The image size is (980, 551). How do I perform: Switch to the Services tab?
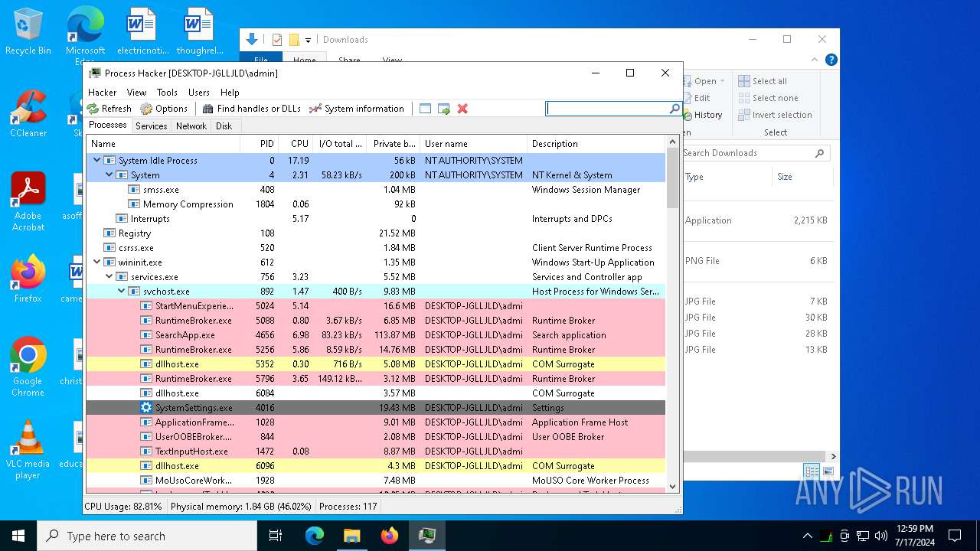click(x=152, y=126)
